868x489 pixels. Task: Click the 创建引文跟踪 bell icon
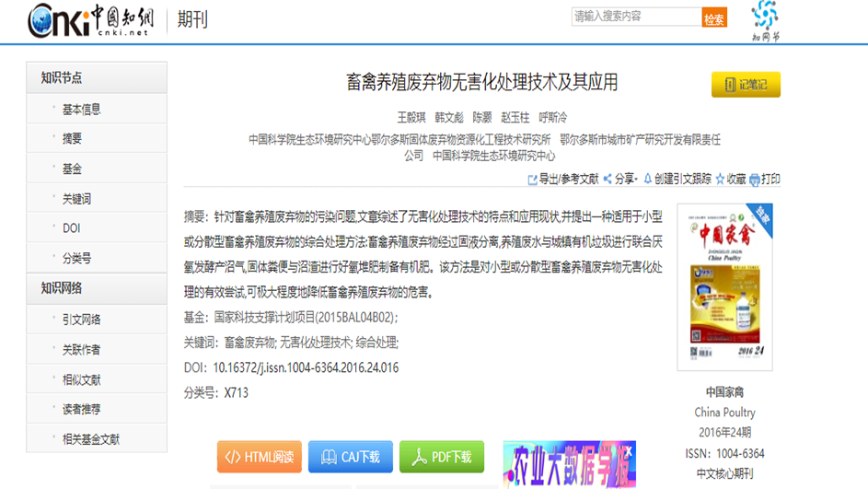(648, 179)
